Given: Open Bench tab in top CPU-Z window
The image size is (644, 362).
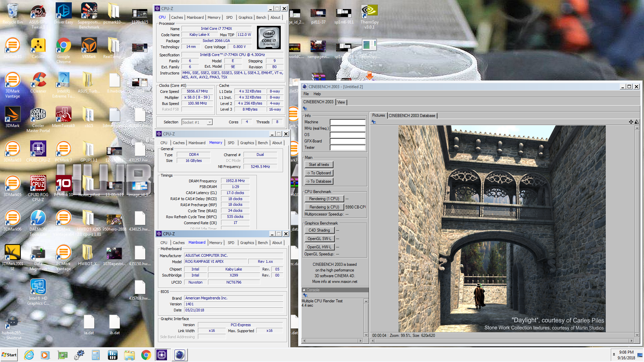Looking at the screenshot, I should (261, 17).
